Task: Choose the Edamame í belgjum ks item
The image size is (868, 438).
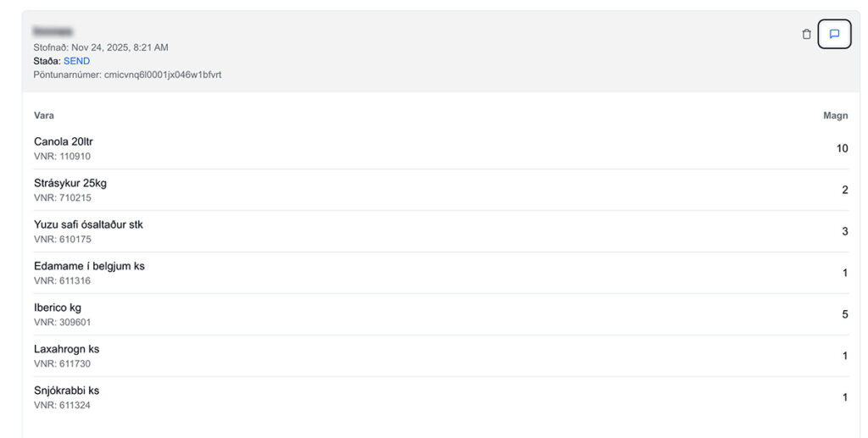Action: tap(89, 266)
